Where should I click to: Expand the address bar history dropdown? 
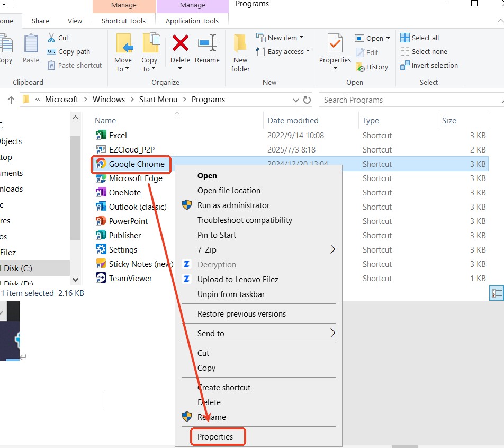pyautogui.click(x=296, y=100)
